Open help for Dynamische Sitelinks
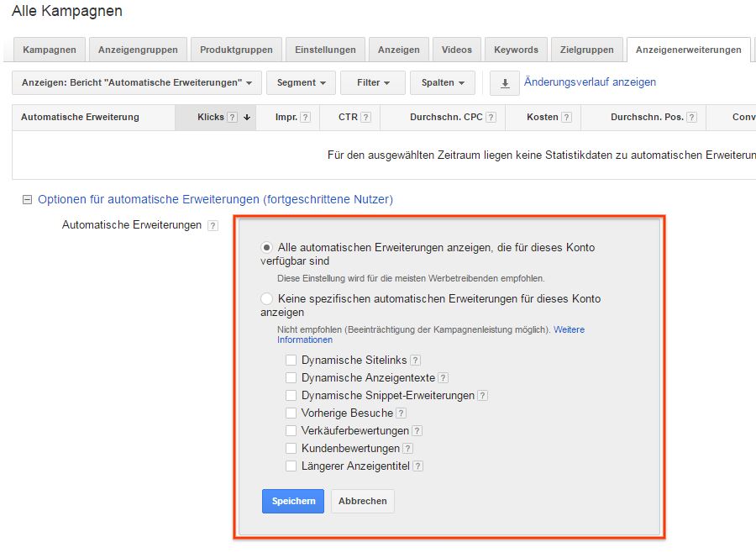756x558 pixels. click(415, 361)
